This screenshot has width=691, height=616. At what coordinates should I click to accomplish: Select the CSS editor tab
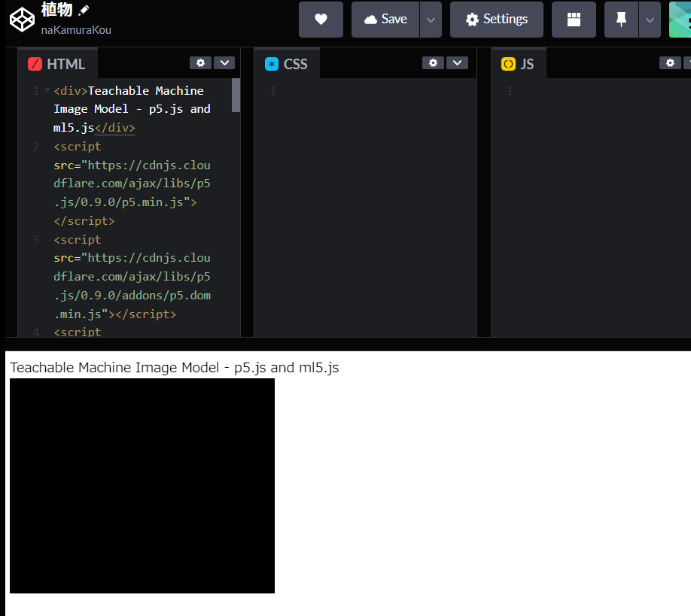coord(287,64)
